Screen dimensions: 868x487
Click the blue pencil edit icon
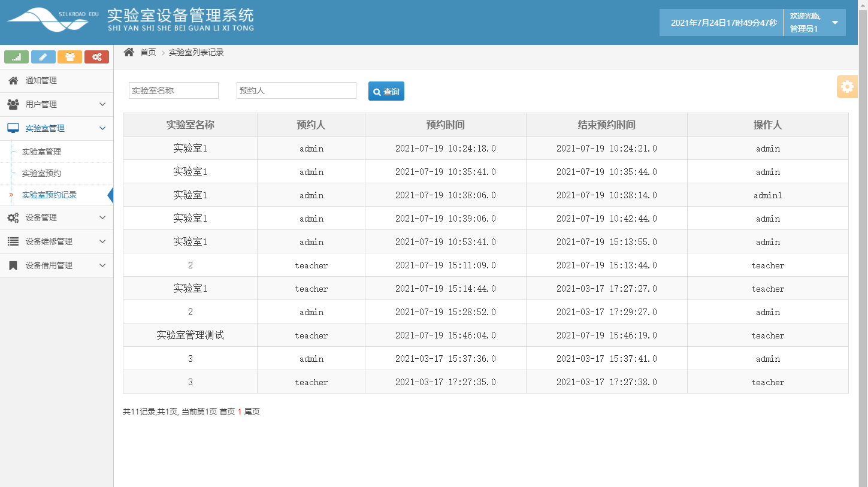[x=43, y=56]
